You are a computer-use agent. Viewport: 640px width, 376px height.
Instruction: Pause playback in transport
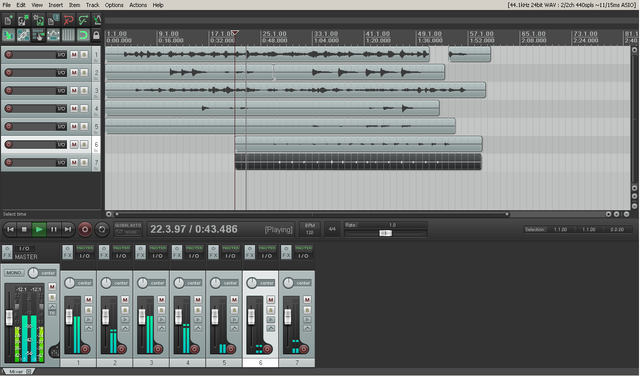pyautogui.click(x=53, y=229)
